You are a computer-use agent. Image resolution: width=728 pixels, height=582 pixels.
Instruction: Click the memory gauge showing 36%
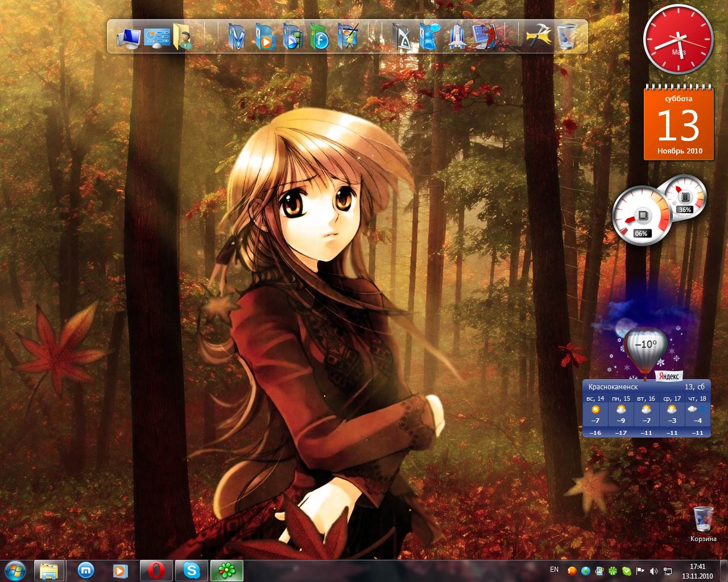point(685,196)
